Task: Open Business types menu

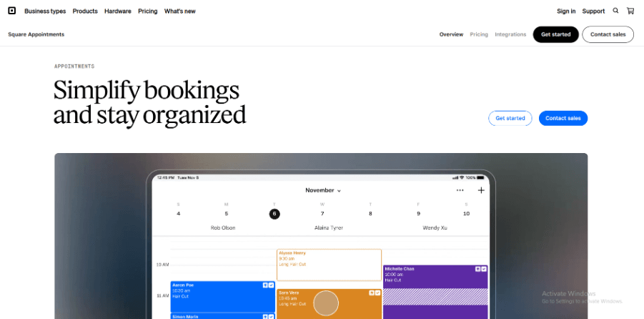Action: 45,11
